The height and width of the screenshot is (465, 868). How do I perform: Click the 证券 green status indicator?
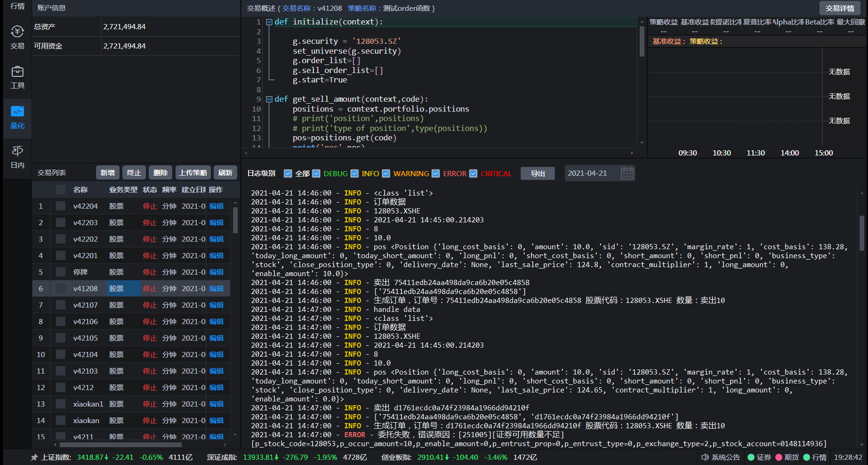click(751, 457)
